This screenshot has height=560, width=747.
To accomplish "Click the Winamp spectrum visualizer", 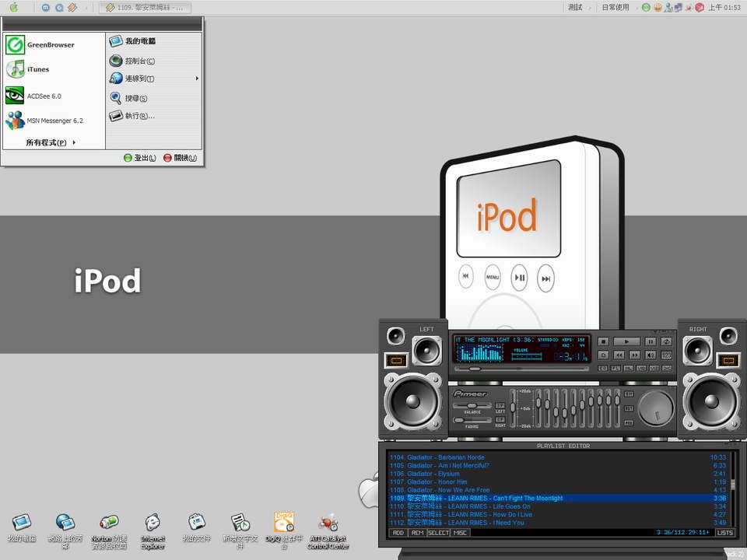I will (x=480, y=353).
